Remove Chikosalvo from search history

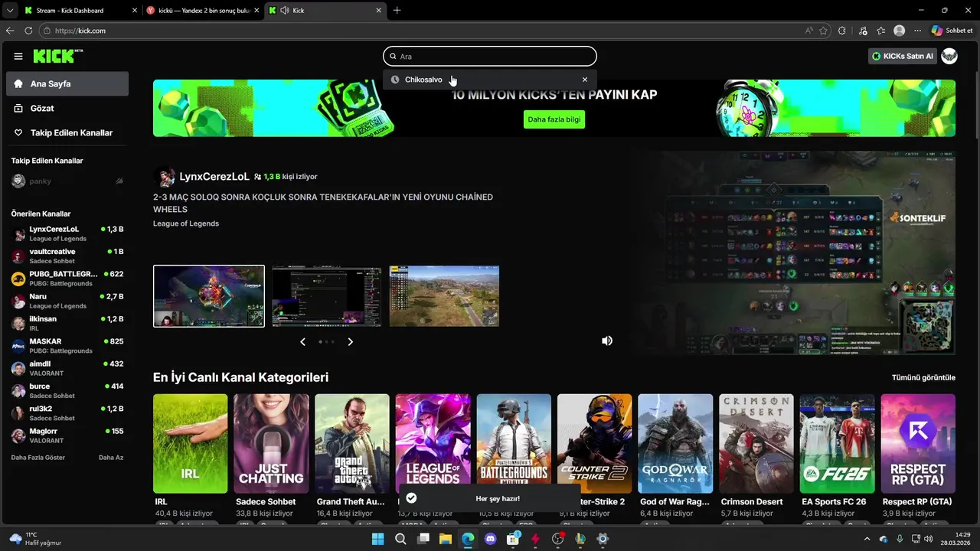pos(585,80)
